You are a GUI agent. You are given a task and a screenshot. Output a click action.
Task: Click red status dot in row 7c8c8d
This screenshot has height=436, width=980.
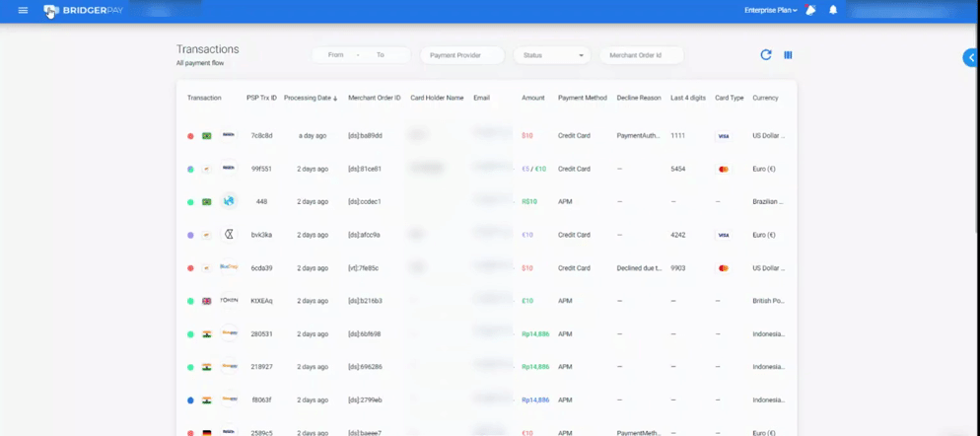coord(190,136)
